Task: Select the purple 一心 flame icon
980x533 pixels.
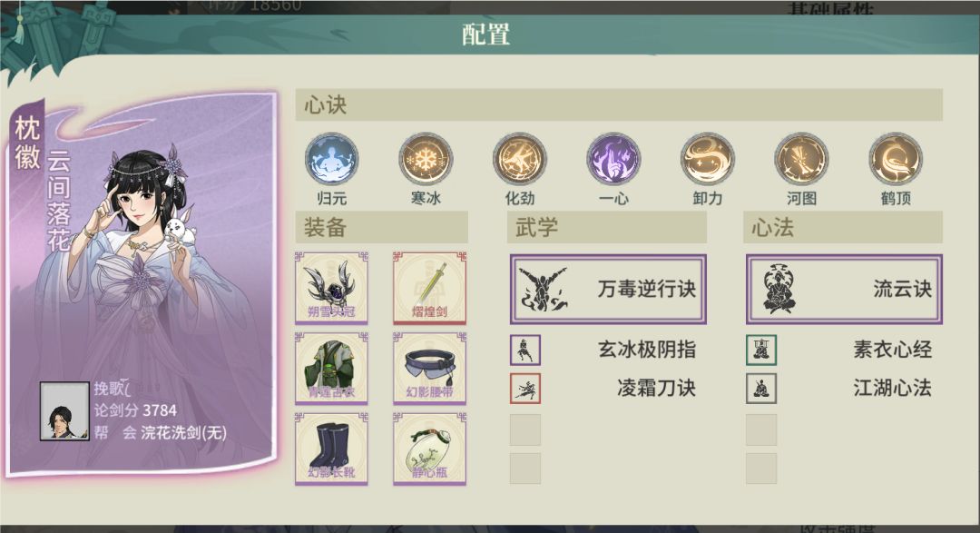Action: click(x=613, y=160)
